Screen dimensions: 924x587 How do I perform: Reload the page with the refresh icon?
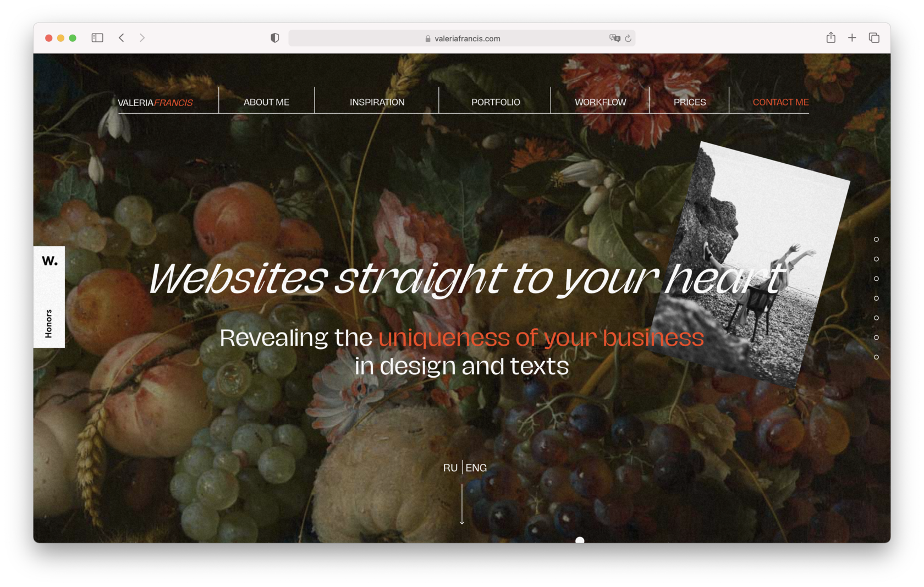tap(628, 38)
